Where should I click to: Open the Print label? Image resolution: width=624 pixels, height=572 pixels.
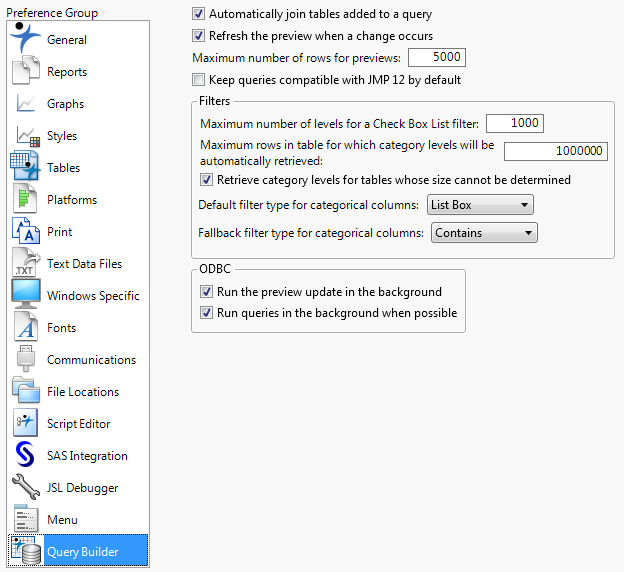coord(59,232)
